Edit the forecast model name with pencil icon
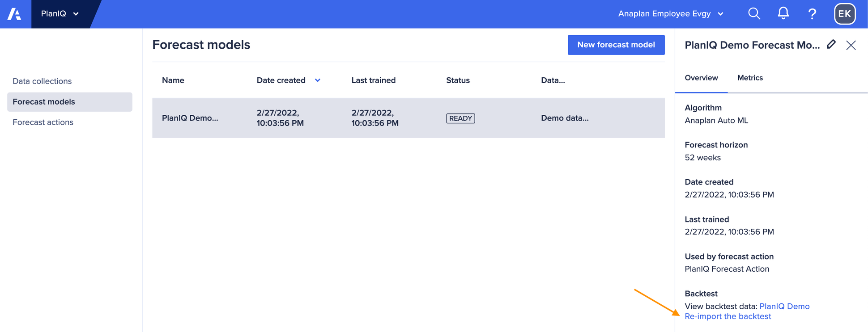868x332 pixels. click(831, 44)
